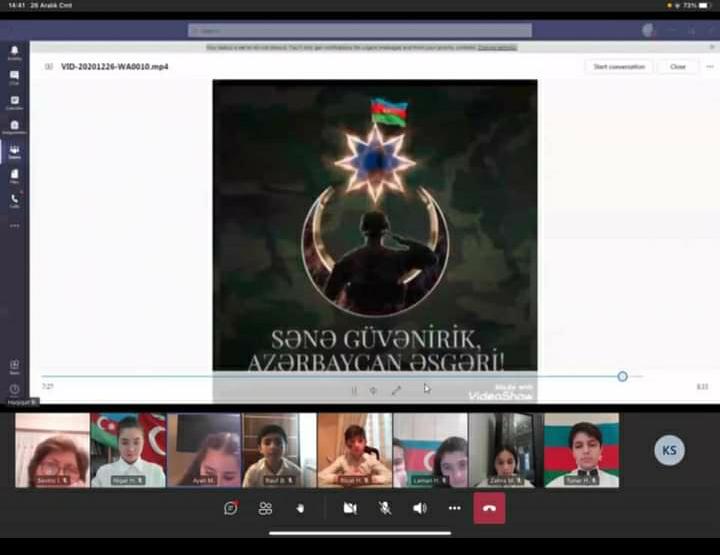The image size is (720, 555).
Task: Raise hand in the meeting
Action: [x=300, y=508]
